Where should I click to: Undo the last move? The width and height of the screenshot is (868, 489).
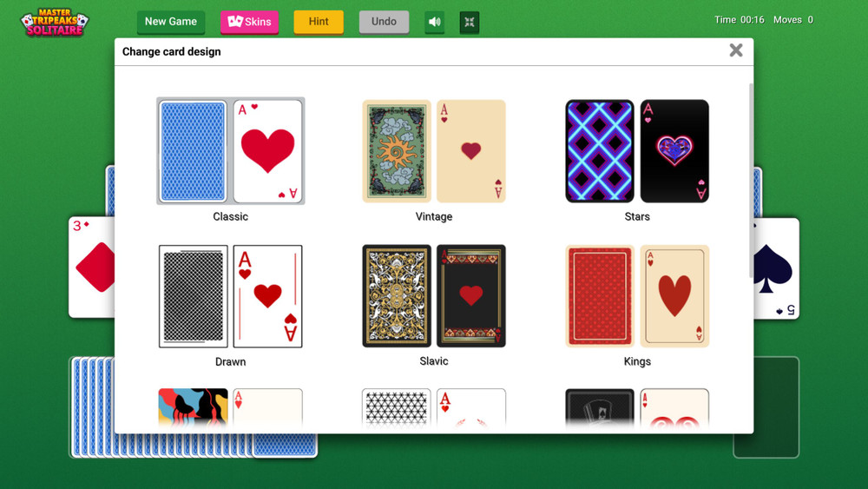[x=384, y=23]
